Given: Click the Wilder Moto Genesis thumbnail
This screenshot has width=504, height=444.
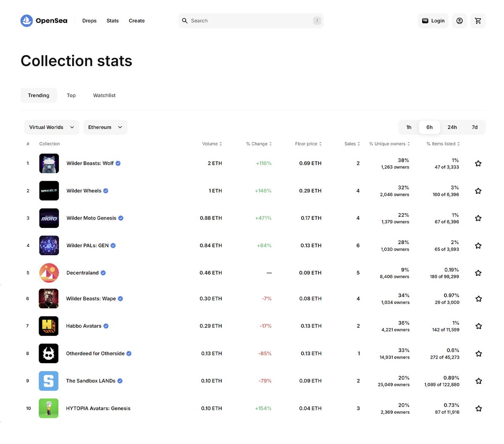Looking at the screenshot, I should click(49, 218).
